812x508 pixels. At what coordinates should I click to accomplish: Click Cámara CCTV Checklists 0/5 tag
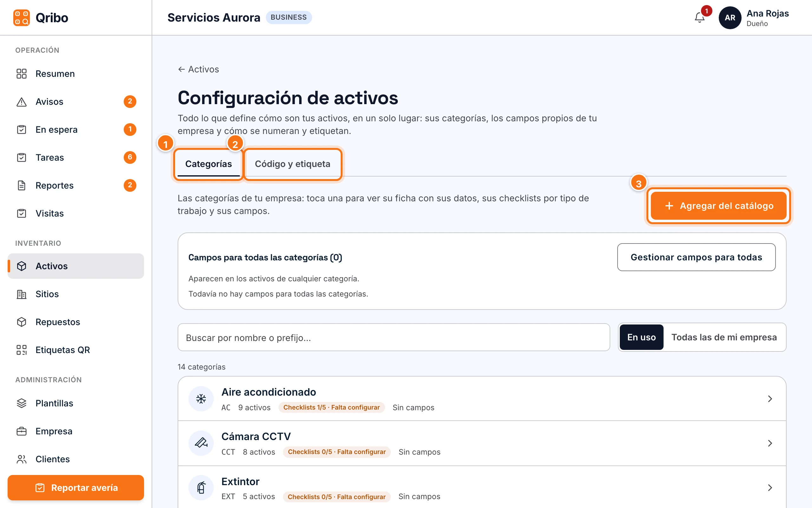pos(337,452)
